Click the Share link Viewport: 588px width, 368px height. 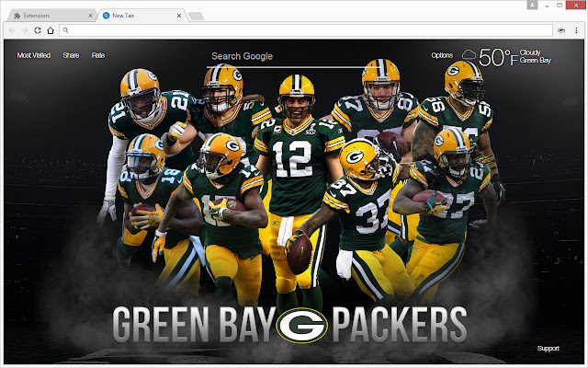point(71,55)
